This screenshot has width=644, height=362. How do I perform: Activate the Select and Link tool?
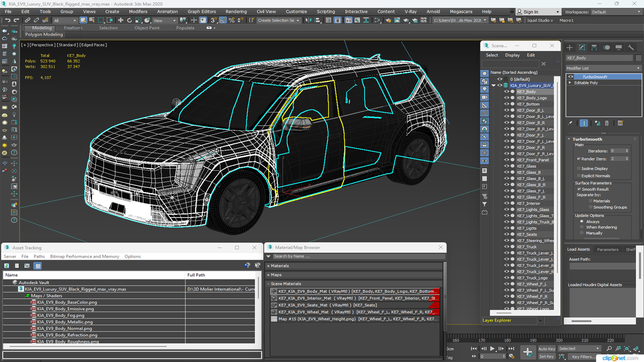28,20
